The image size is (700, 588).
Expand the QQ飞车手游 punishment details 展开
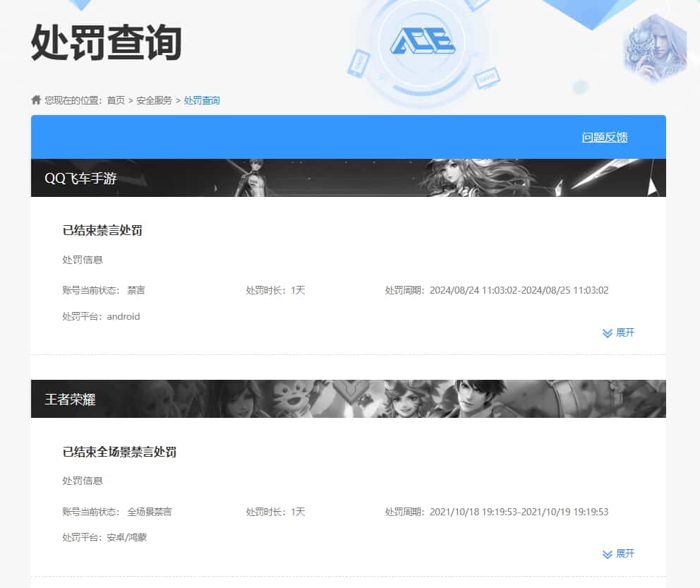pos(625,332)
